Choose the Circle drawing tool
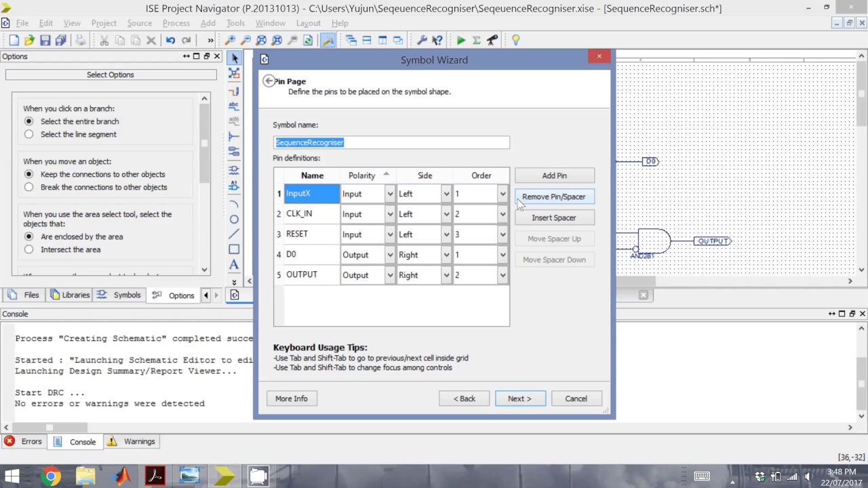Viewport: 868px width, 488px height. (234, 220)
